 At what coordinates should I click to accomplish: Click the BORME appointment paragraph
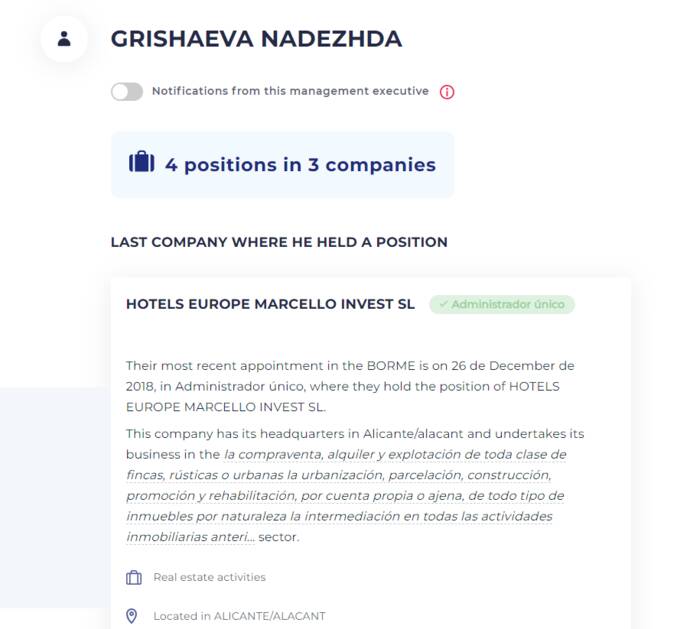point(350,386)
